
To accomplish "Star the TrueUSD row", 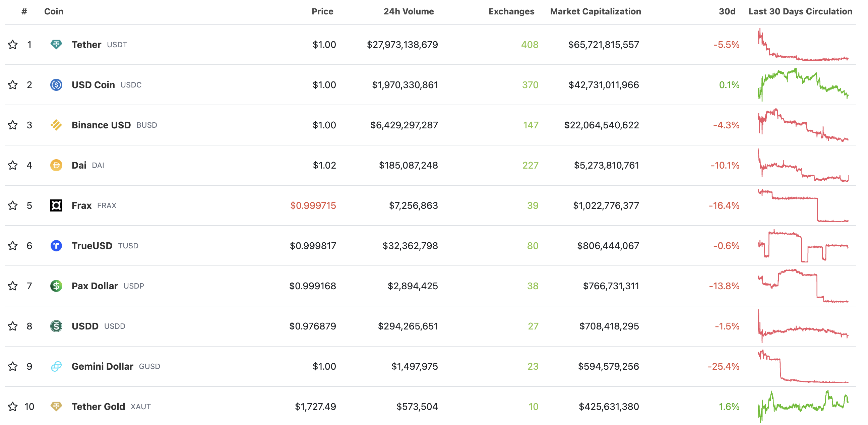I will (13, 246).
